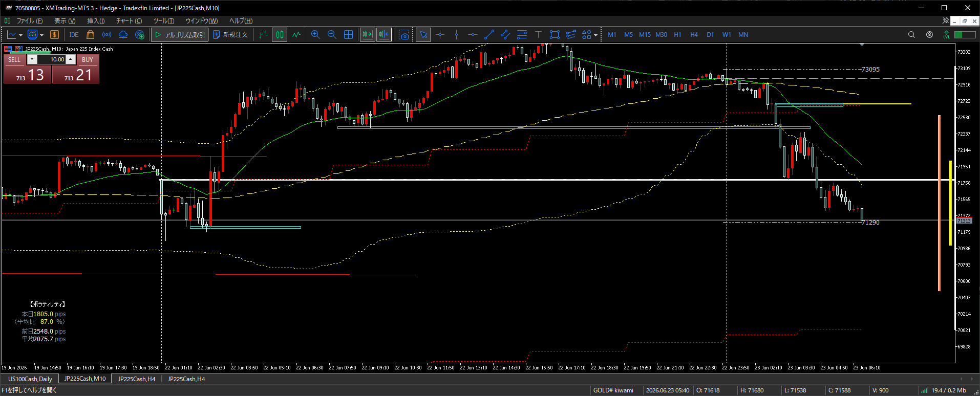Click the lot volume 10.00 field
The image size is (980, 396).
(51, 59)
